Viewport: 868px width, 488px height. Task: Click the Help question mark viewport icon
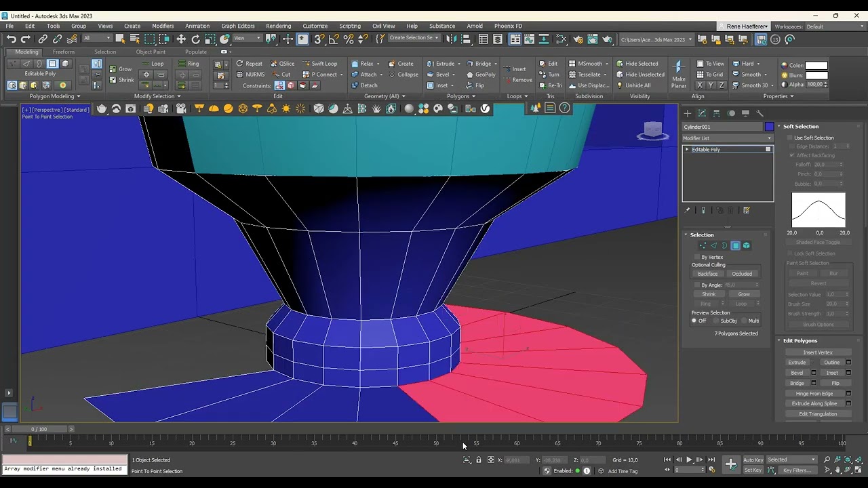[x=564, y=108]
